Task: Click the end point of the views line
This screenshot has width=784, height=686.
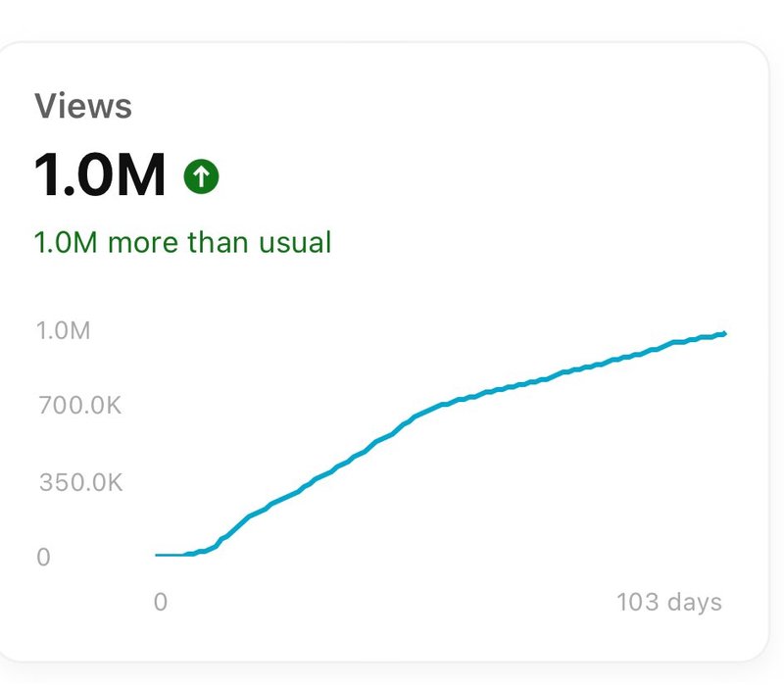Action: click(x=723, y=334)
